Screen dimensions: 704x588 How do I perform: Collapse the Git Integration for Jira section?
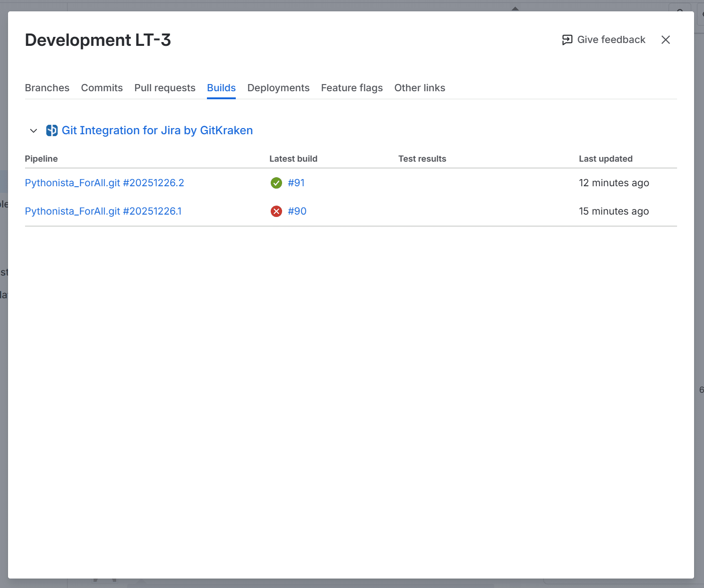tap(34, 130)
